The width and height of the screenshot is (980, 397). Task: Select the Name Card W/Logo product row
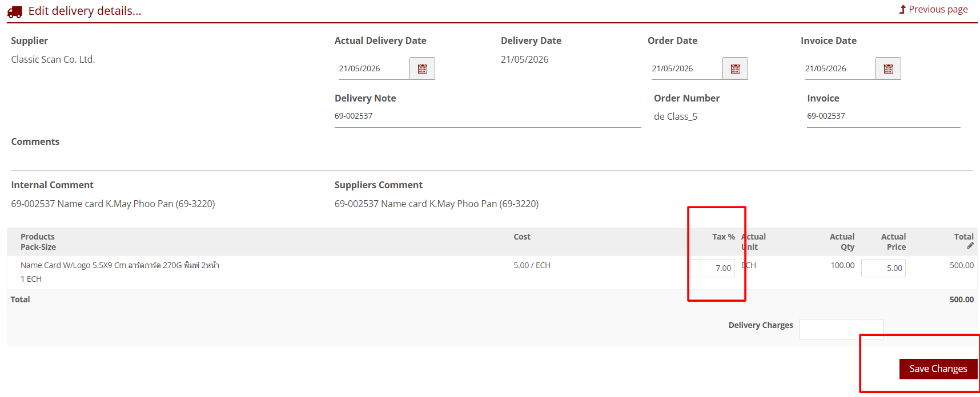tap(492, 272)
